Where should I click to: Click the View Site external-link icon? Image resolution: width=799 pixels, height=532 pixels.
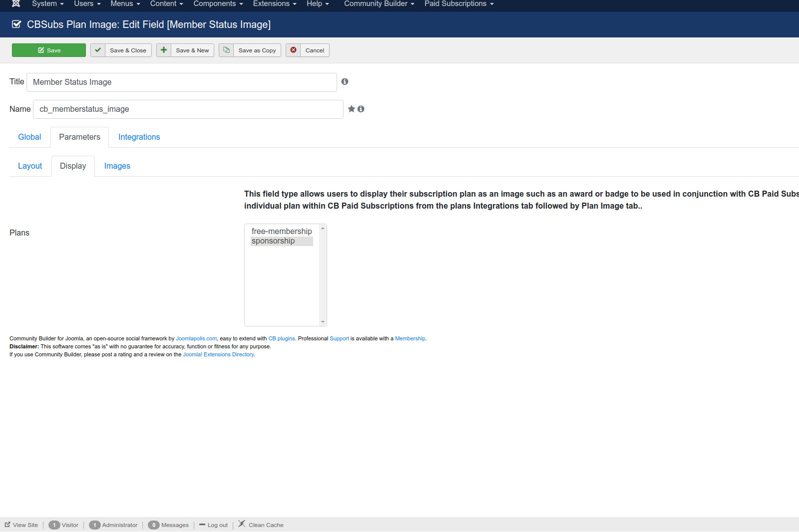click(7, 525)
